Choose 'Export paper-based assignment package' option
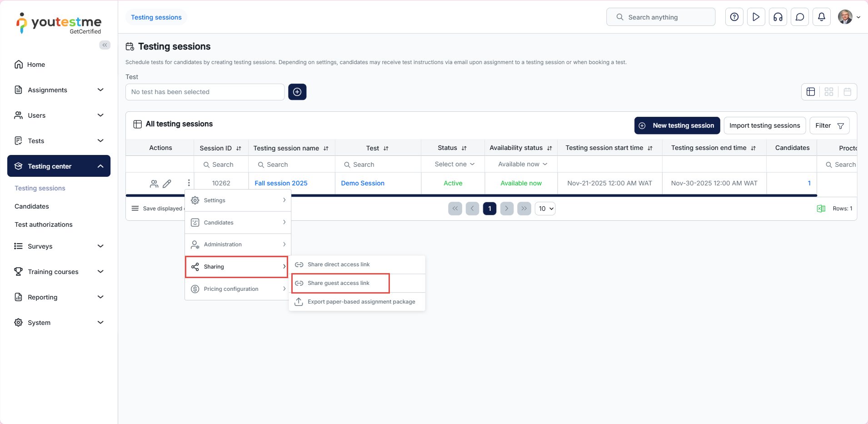Image resolution: width=868 pixels, height=424 pixels. [361, 302]
